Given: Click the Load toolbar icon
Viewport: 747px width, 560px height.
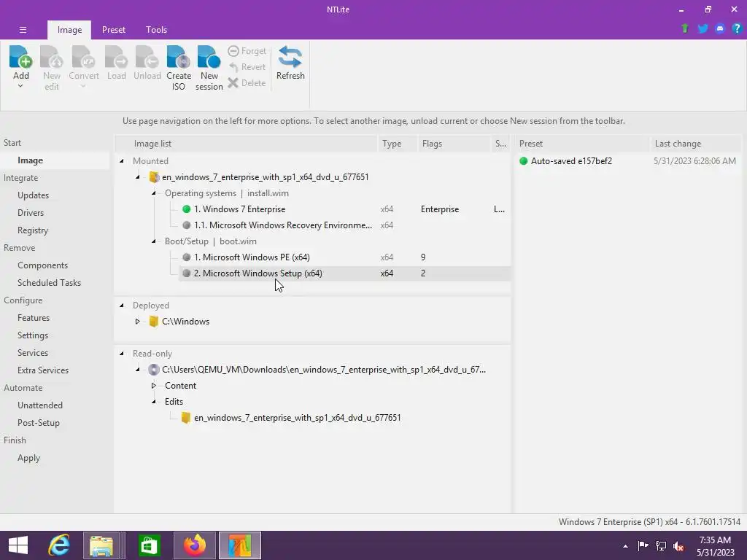Looking at the screenshot, I should click(116, 57).
